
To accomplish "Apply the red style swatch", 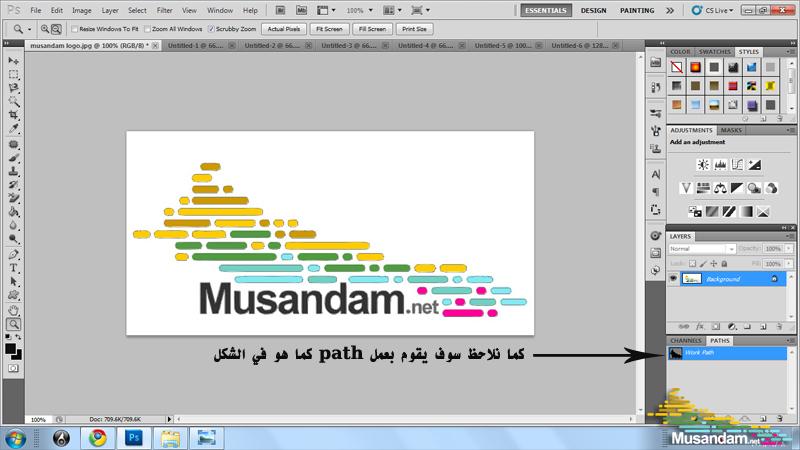I will [733, 86].
